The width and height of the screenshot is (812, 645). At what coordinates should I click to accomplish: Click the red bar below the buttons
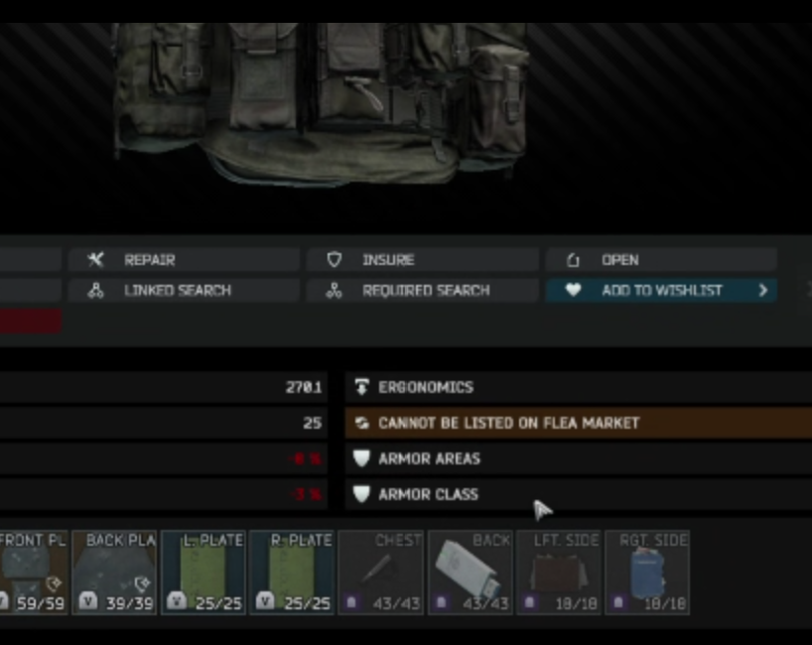[x=31, y=321]
